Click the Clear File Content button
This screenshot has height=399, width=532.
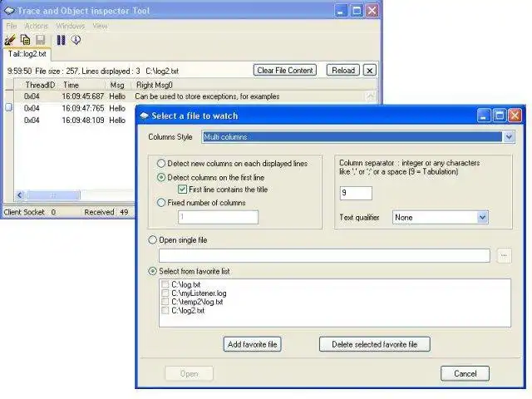pyautogui.click(x=285, y=70)
